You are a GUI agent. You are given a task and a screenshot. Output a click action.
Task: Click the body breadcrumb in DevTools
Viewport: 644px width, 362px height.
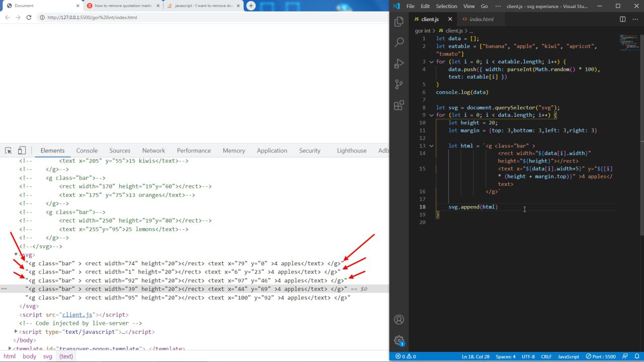(30, 356)
